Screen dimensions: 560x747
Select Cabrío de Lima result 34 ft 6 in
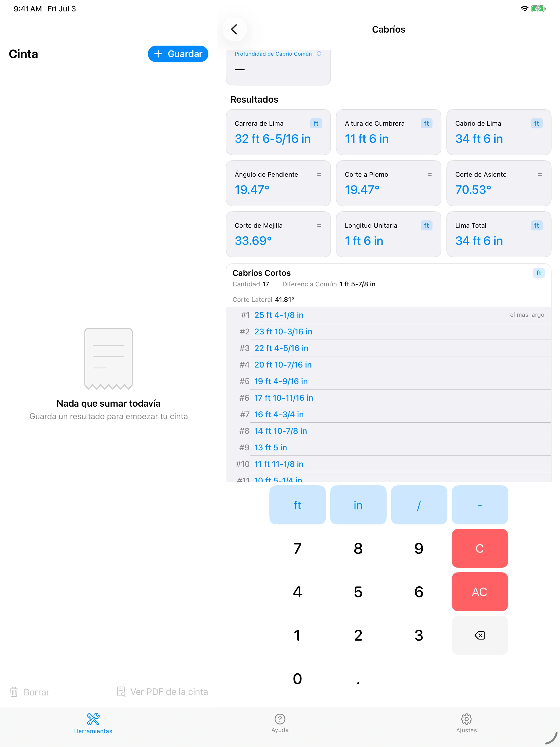pos(479,139)
